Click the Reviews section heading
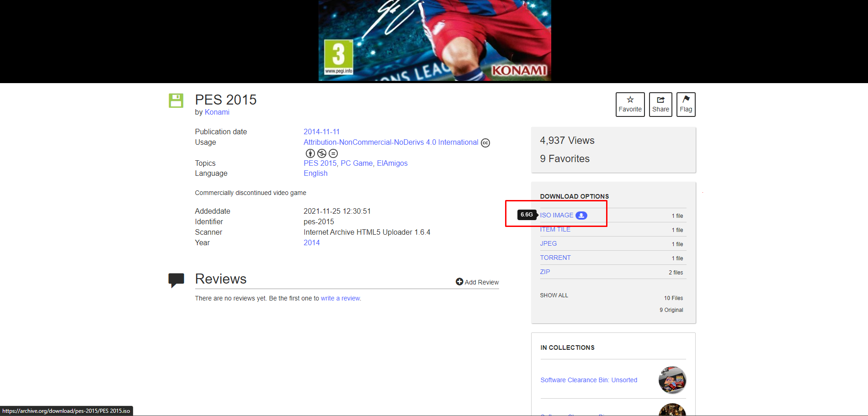This screenshot has height=416, width=868. (x=221, y=279)
